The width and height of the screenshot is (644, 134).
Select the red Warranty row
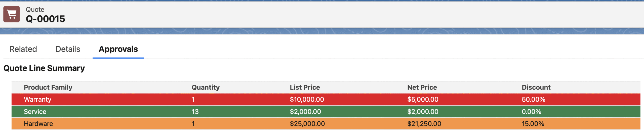[326, 99]
